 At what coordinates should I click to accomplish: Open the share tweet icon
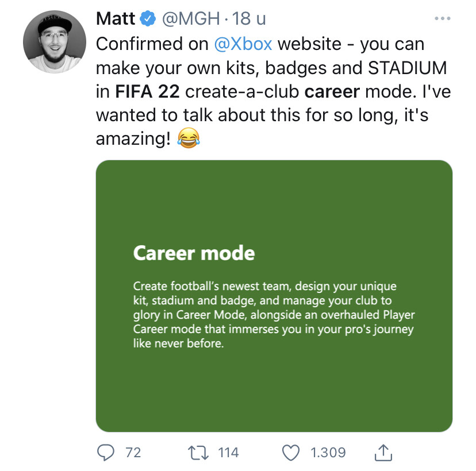383,453
